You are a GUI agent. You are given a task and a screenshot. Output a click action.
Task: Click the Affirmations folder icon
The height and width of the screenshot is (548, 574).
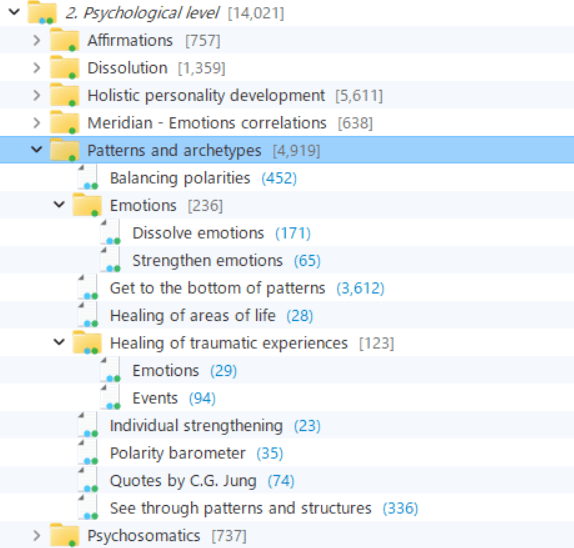click(64, 40)
